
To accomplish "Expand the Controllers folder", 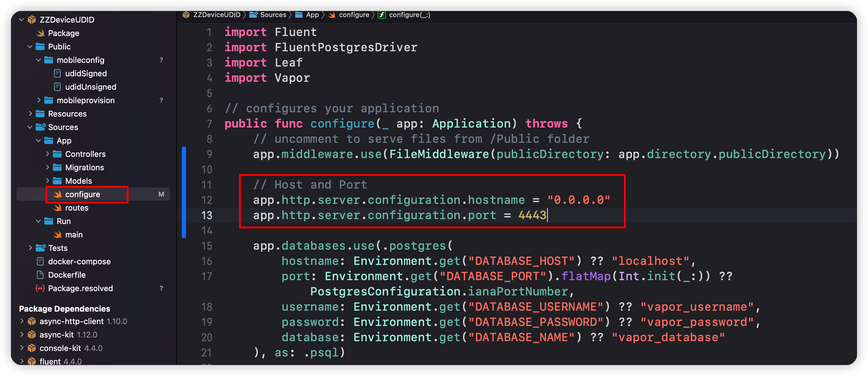I will 47,154.
